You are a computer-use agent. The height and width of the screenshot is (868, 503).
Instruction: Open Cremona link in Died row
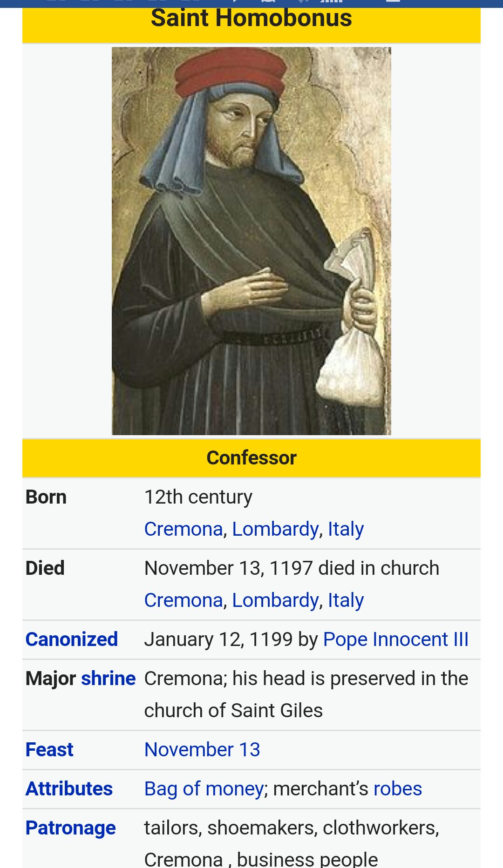183,600
